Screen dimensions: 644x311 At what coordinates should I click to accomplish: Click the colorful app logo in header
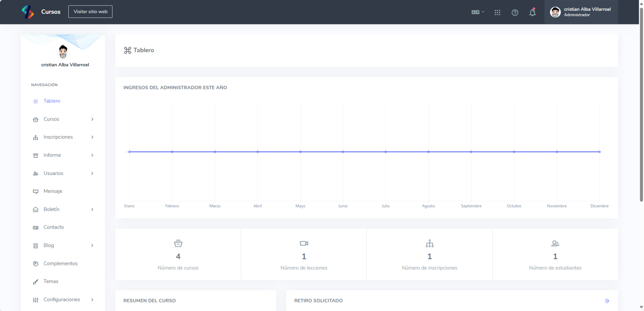point(28,12)
